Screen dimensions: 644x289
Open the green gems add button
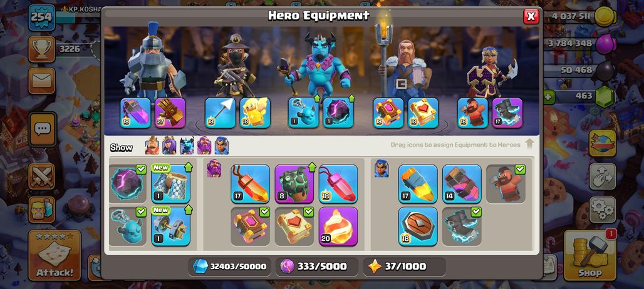(x=549, y=97)
